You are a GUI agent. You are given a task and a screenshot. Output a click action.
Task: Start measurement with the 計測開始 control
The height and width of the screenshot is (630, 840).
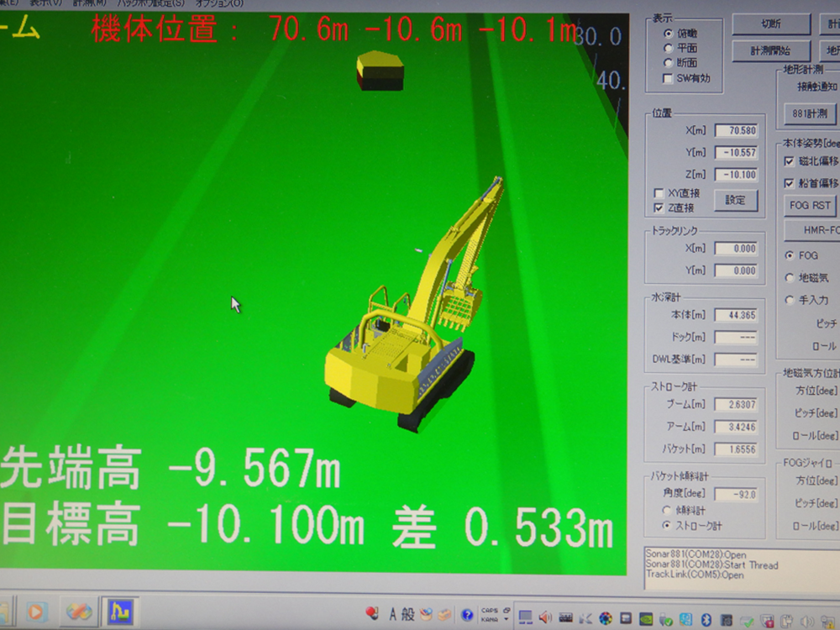click(771, 50)
